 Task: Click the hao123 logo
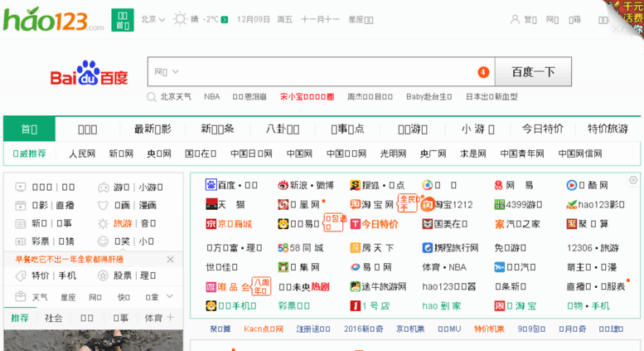53,20
